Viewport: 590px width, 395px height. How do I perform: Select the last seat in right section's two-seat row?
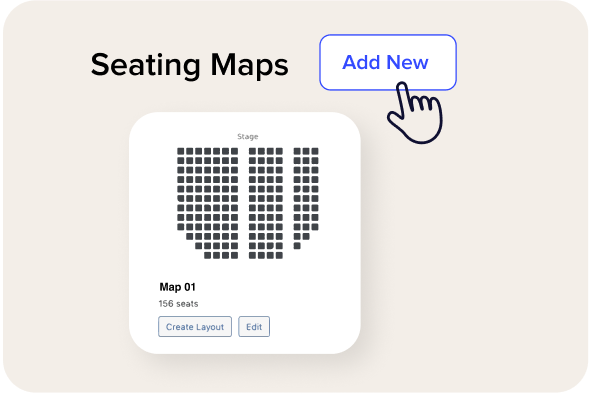point(306,237)
